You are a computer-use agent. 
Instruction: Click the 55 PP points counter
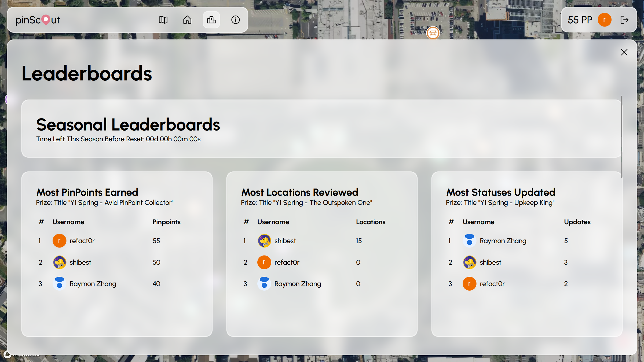coord(580,20)
